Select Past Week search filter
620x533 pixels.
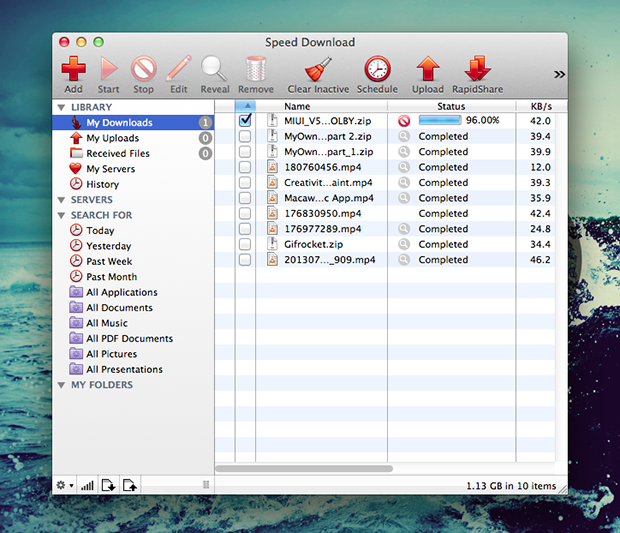(x=133, y=261)
